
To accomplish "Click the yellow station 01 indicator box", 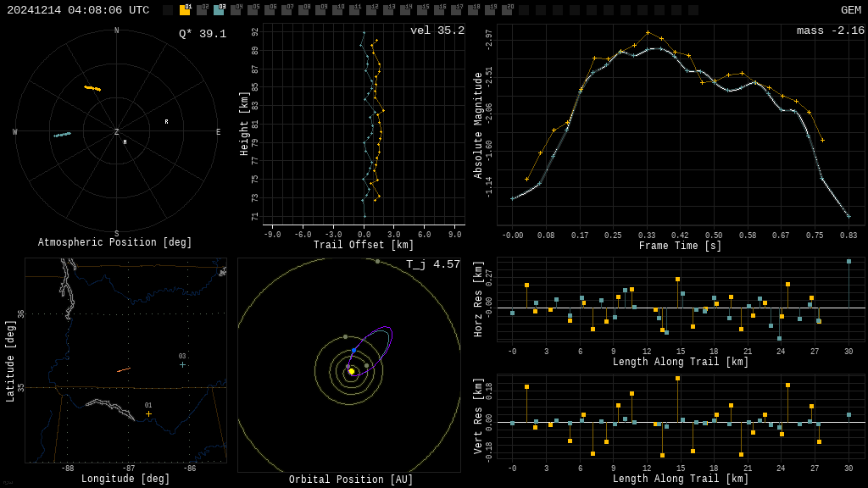I will 185,10.
